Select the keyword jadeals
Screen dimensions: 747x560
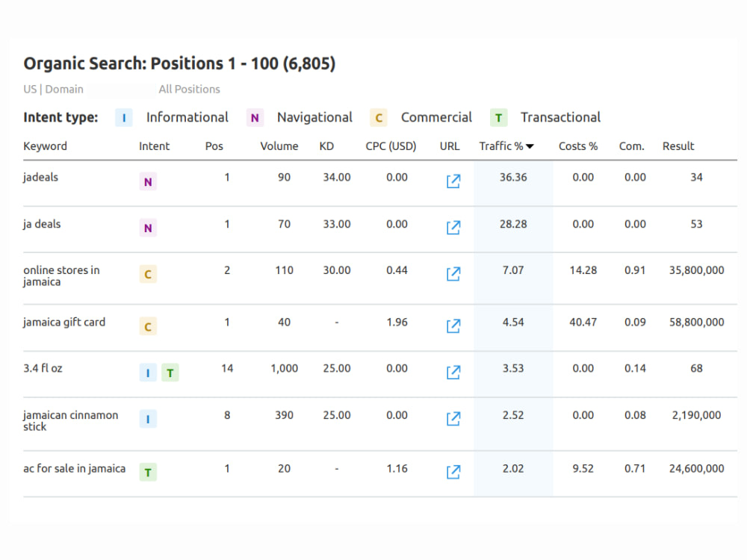click(40, 177)
